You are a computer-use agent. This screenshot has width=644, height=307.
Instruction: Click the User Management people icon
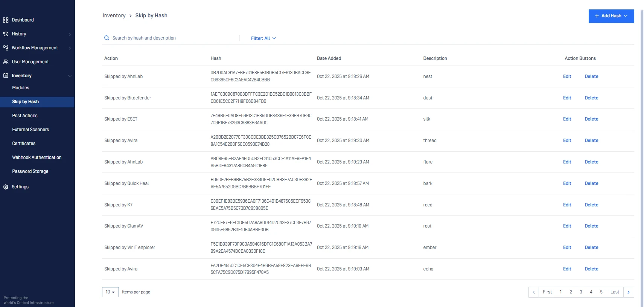6,62
